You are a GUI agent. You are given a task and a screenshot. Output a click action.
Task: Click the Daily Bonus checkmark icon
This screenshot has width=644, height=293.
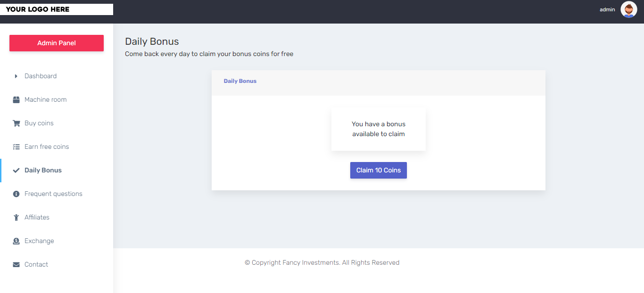[16, 170]
